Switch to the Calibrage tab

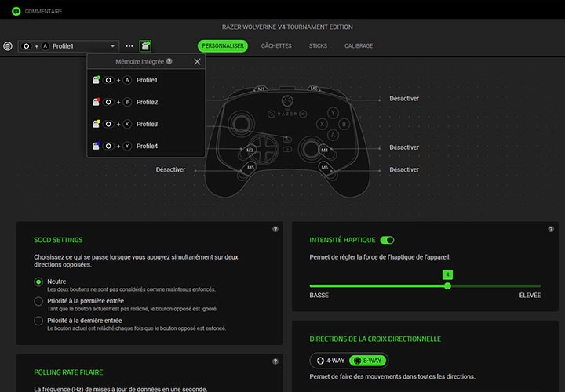tap(359, 46)
